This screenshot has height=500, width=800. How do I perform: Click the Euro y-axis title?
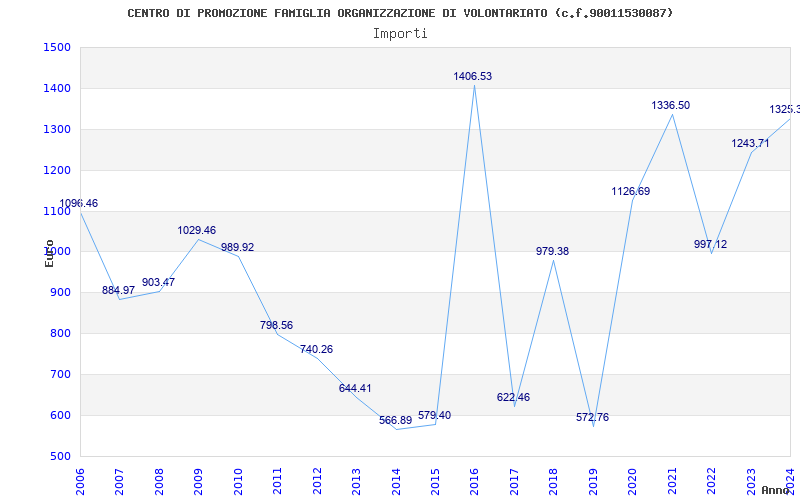(49, 253)
